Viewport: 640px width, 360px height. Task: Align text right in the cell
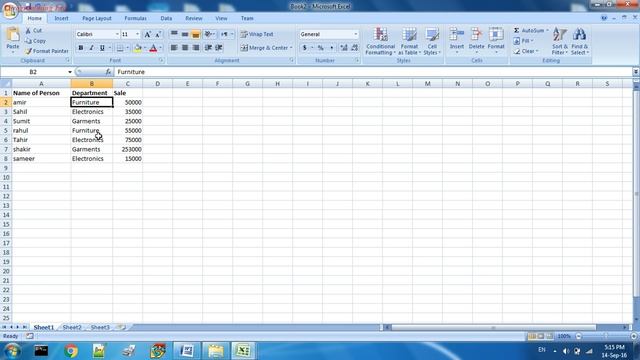[x=196, y=48]
